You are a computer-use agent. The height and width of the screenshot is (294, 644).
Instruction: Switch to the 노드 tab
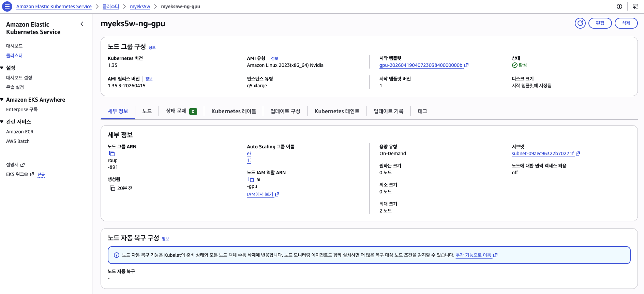pos(147,111)
